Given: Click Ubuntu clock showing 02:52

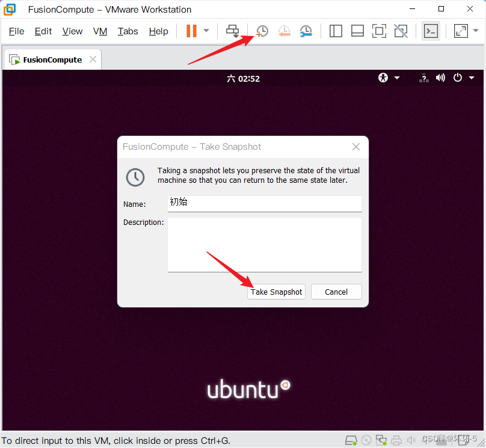Looking at the screenshot, I should (x=244, y=79).
